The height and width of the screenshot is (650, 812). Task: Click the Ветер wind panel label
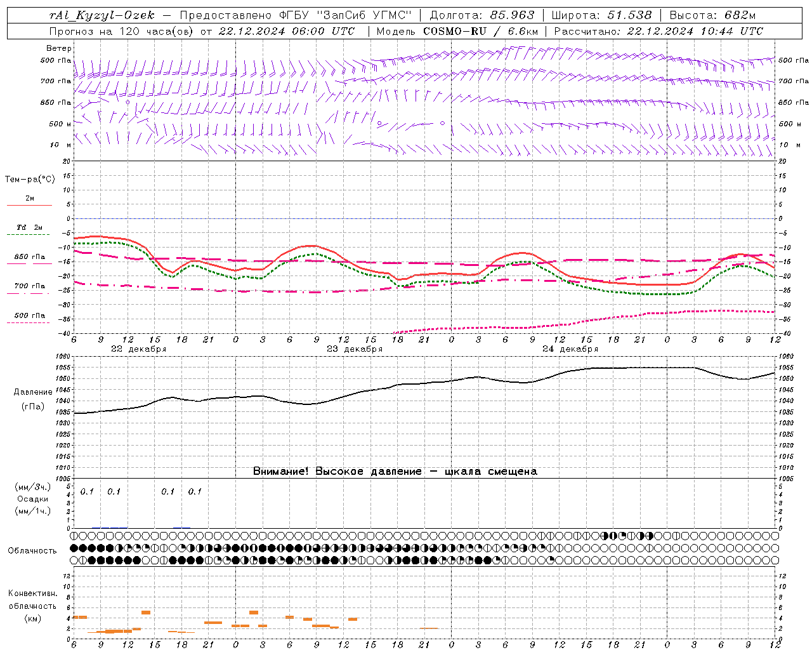coord(59,48)
